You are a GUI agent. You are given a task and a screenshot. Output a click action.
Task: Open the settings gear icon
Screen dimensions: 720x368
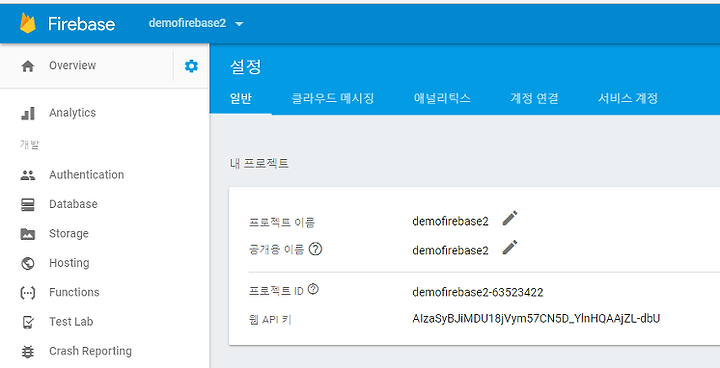(191, 66)
